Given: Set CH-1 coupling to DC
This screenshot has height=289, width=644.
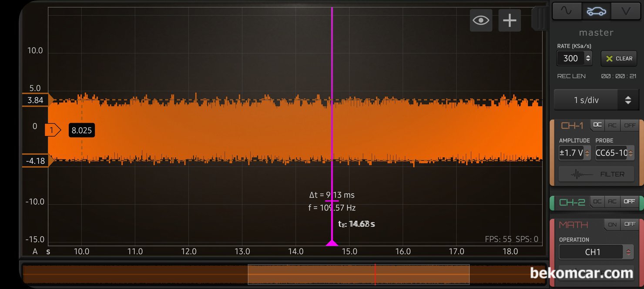Looking at the screenshot, I should pos(597,125).
